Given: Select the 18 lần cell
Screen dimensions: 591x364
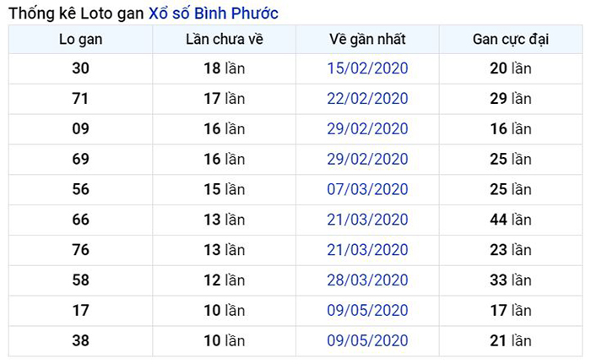Looking at the screenshot, I should coord(225,68).
